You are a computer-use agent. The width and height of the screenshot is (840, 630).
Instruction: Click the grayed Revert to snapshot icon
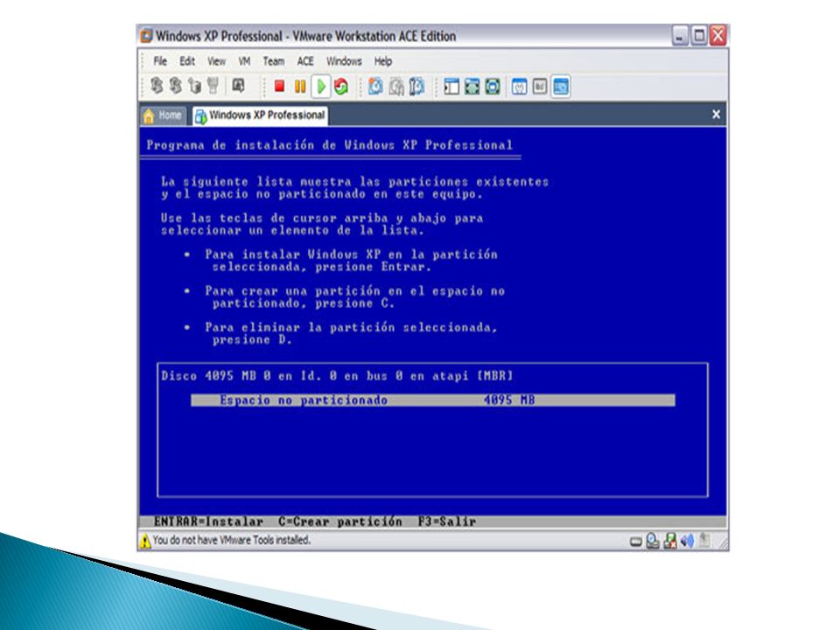coord(396,87)
